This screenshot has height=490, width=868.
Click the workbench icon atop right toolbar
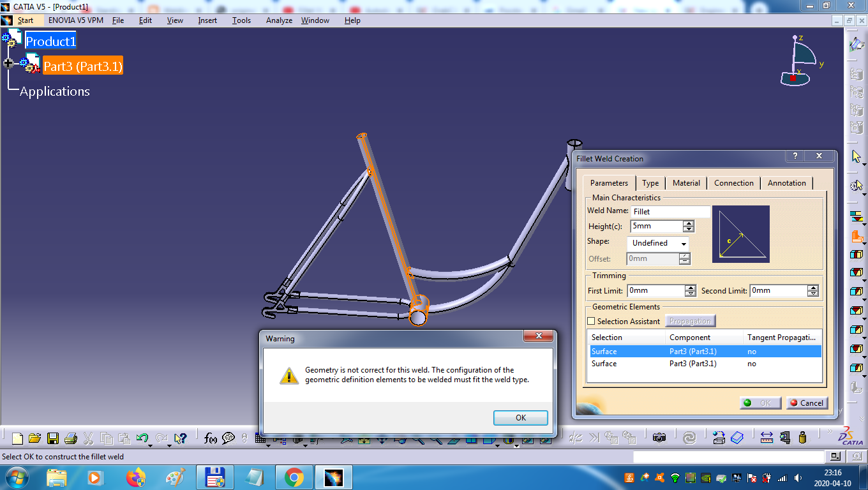[857, 44]
